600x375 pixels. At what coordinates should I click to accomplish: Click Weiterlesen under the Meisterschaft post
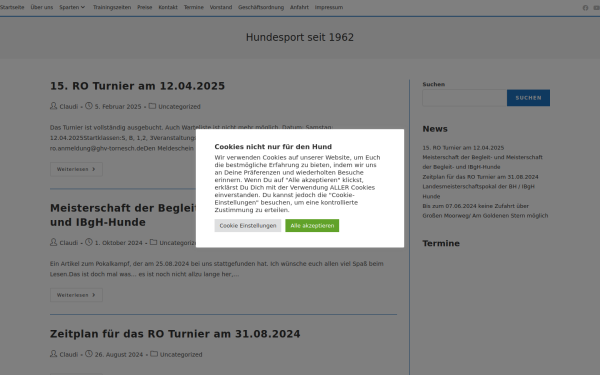point(76,295)
